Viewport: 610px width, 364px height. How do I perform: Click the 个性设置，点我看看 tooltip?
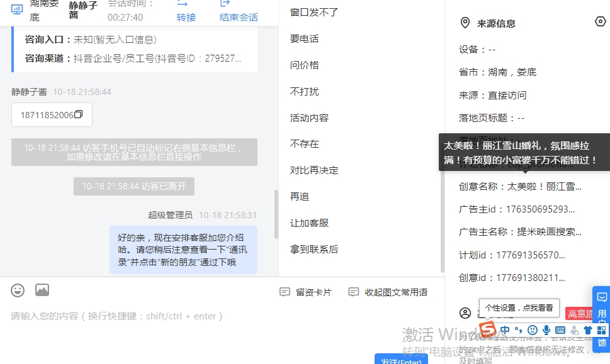tap(519, 308)
